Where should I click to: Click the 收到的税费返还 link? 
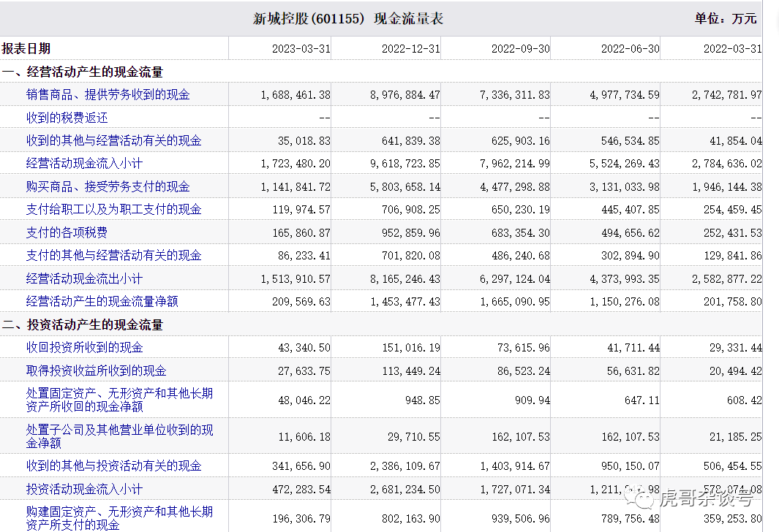pyautogui.click(x=67, y=118)
